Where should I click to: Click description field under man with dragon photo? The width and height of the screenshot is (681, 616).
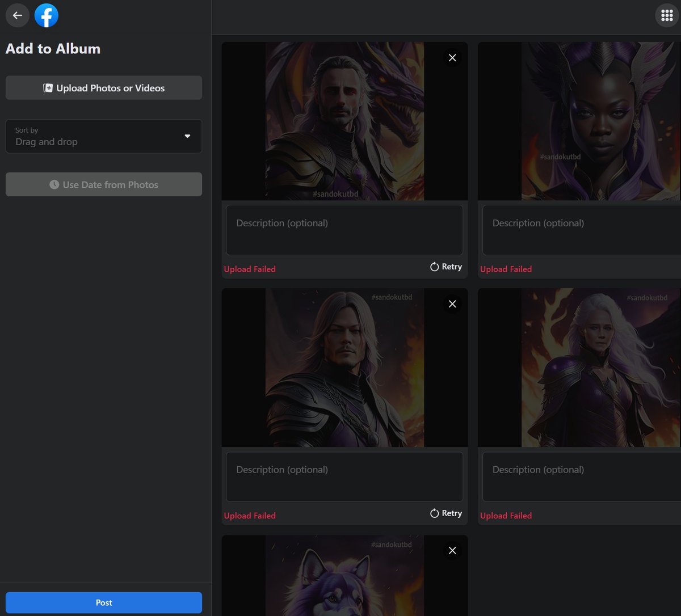click(x=344, y=230)
